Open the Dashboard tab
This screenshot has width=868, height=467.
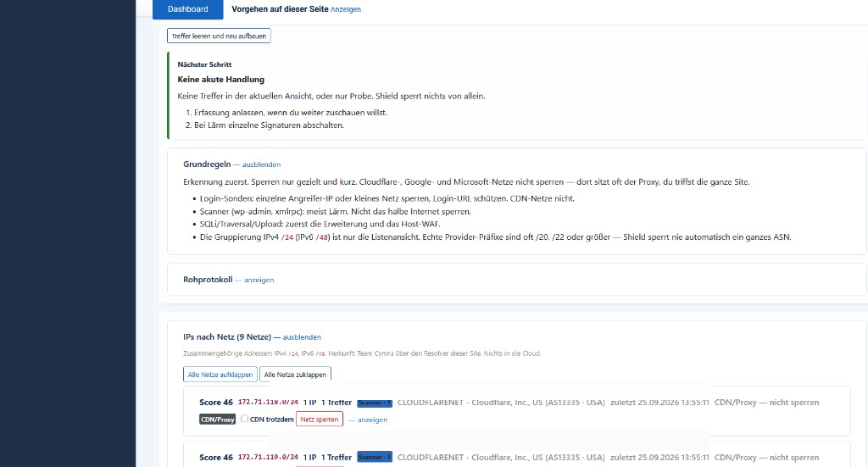(187, 9)
